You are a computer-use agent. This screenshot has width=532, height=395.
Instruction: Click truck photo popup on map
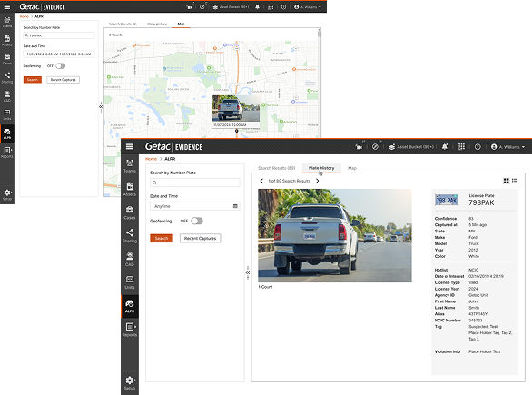(x=236, y=108)
